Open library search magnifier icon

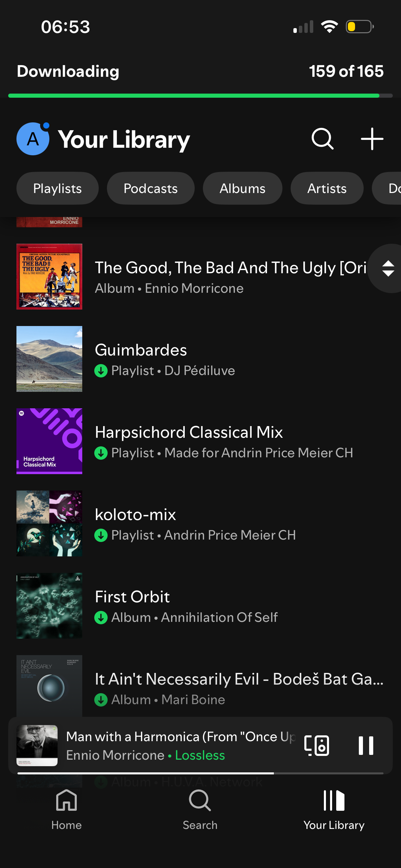point(322,139)
